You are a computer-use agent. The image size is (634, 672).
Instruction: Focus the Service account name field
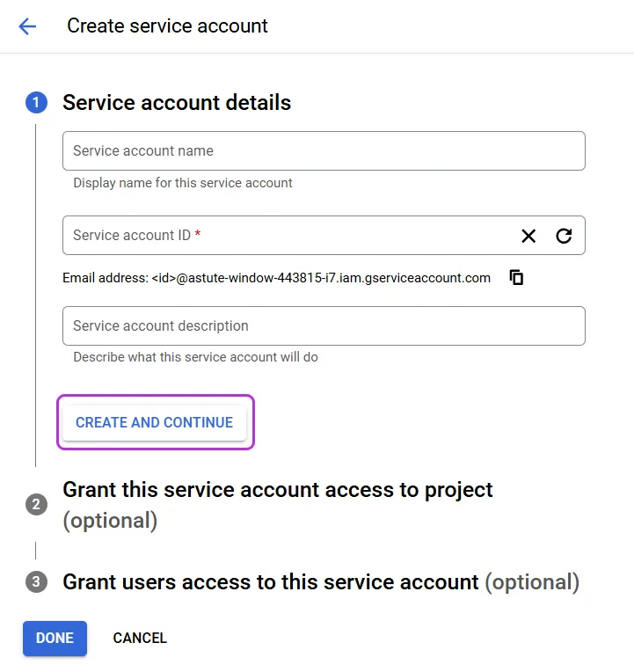click(324, 151)
